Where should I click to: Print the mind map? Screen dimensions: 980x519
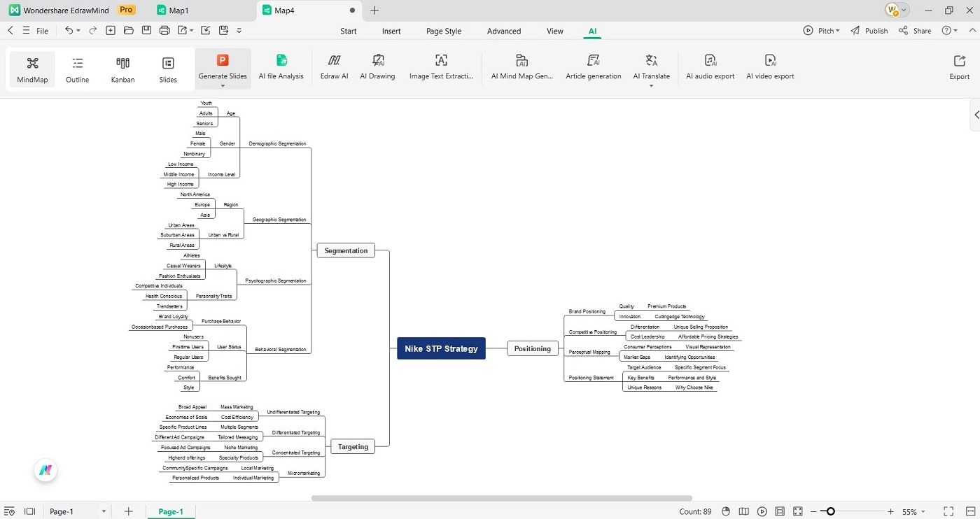(164, 31)
